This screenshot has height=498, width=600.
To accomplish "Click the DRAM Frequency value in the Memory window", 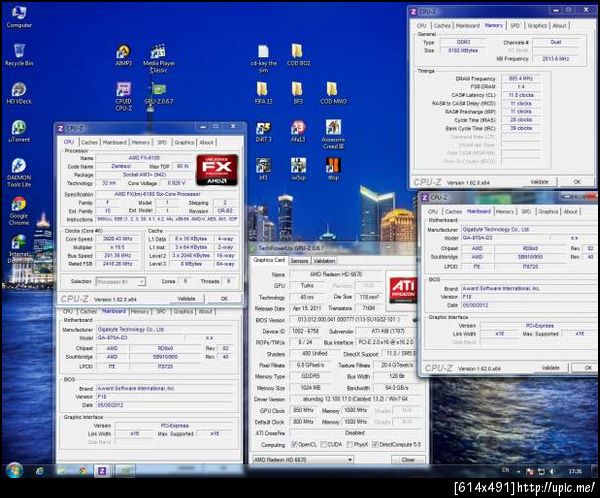I will pyautogui.click(x=521, y=78).
